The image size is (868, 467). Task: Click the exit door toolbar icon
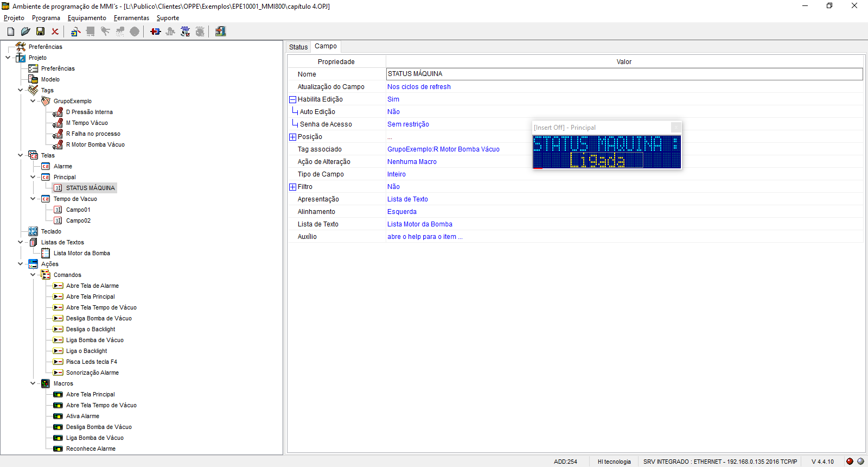click(x=220, y=31)
